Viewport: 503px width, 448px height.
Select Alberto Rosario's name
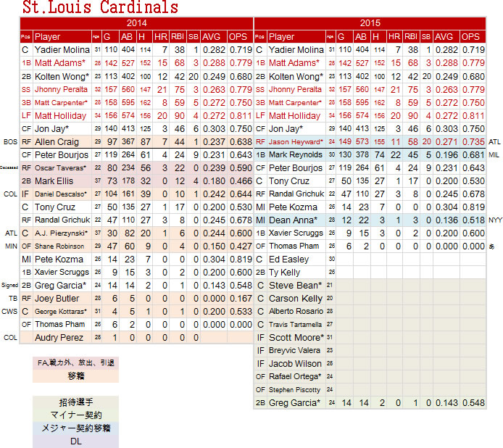(296, 311)
